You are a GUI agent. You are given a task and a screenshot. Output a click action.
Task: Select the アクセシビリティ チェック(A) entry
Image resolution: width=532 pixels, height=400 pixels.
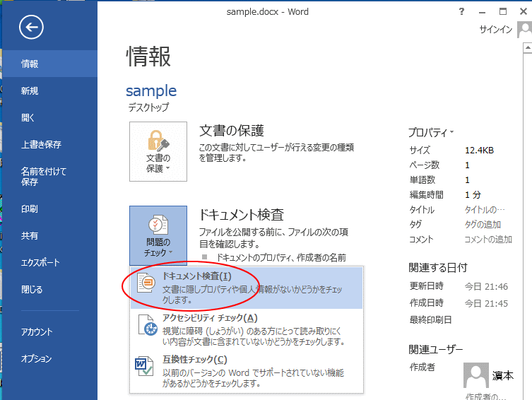click(x=247, y=329)
